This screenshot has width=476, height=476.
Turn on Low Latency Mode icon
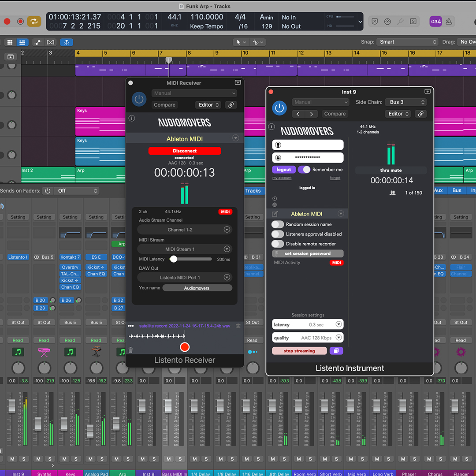tap(387, 21)
